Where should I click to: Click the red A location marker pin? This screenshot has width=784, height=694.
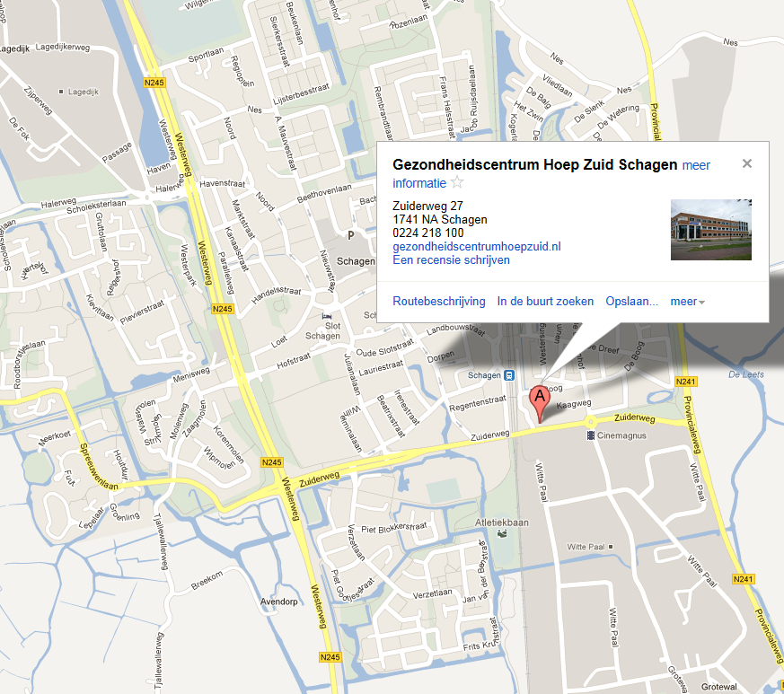coord(540,404)
